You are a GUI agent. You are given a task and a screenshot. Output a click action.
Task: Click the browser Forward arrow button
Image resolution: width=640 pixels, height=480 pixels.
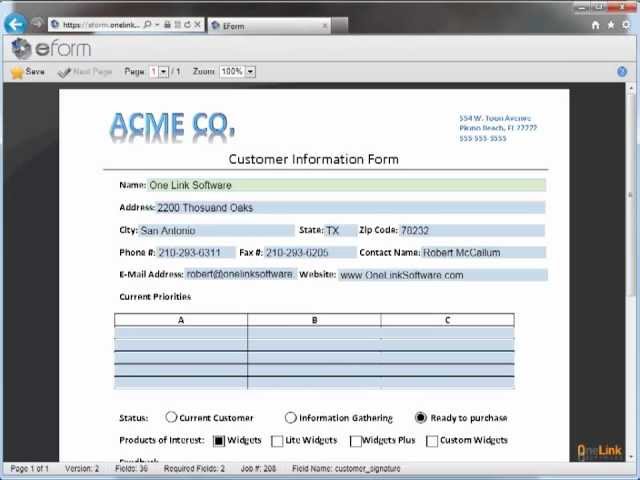(x=37, y=24)
